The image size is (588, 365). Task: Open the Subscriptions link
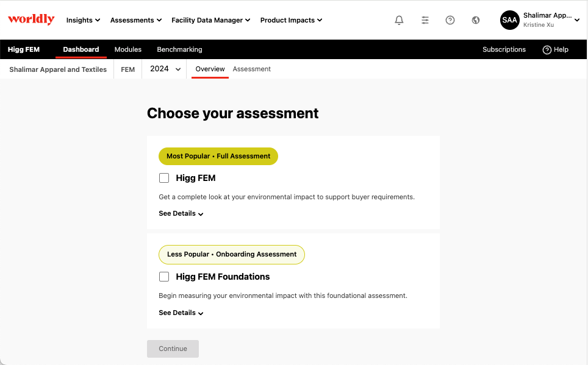[x=504, y=49]
